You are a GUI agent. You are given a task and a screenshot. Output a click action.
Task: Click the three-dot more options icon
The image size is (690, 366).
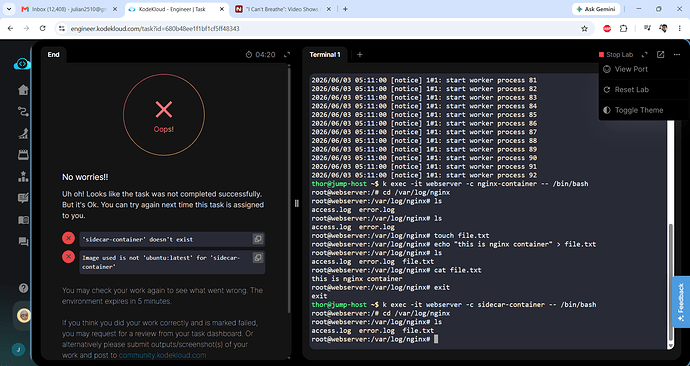pos(677,55)
